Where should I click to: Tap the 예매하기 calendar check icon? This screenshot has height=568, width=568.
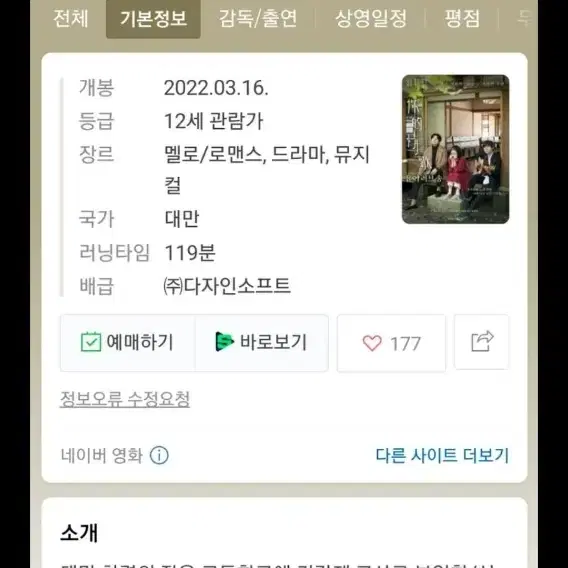91,342
